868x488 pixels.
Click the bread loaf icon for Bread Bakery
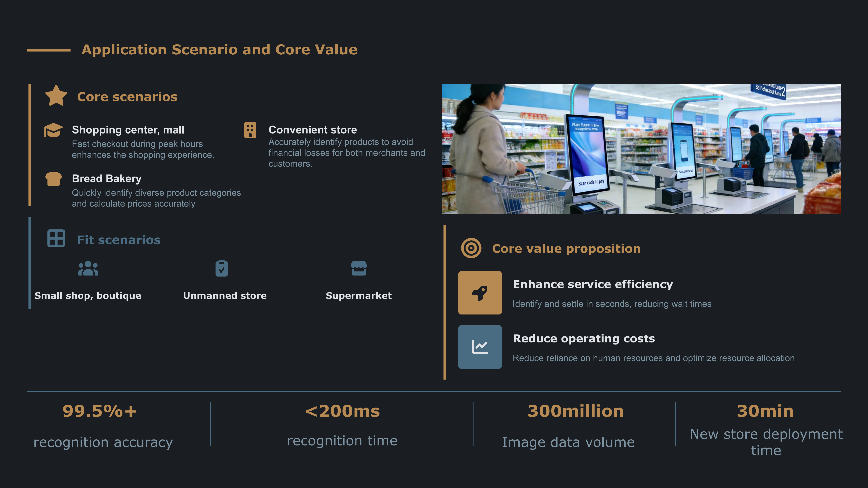53,179
